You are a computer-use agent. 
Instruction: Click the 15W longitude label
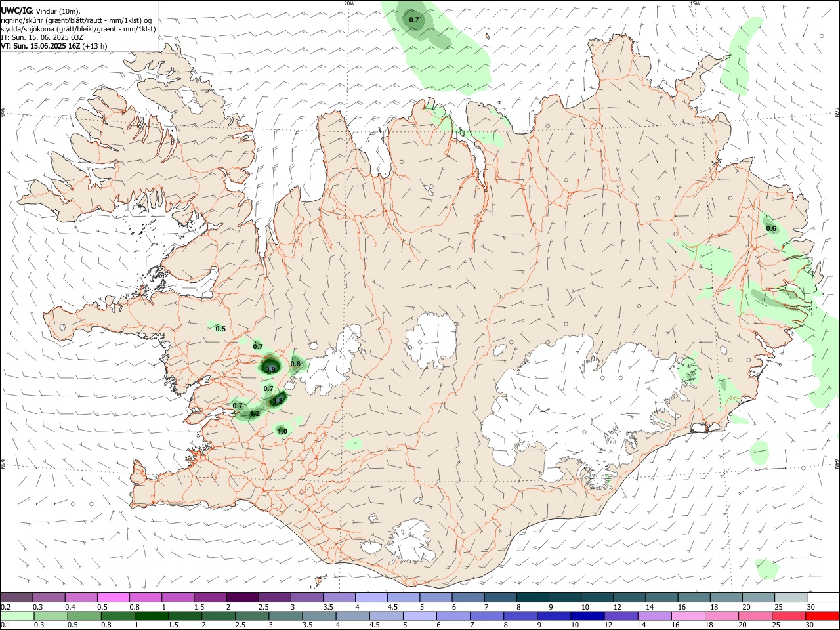(695, 3)
